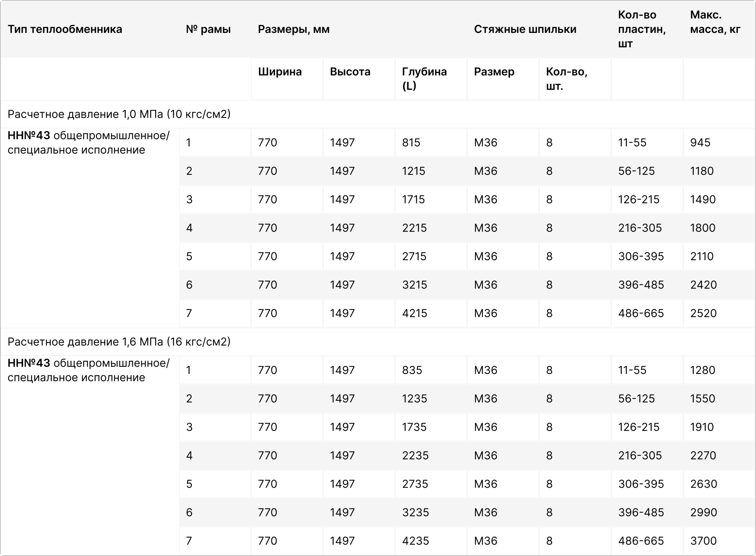Click the 'Тип теплообменника' column header

[x=65, y=29]
